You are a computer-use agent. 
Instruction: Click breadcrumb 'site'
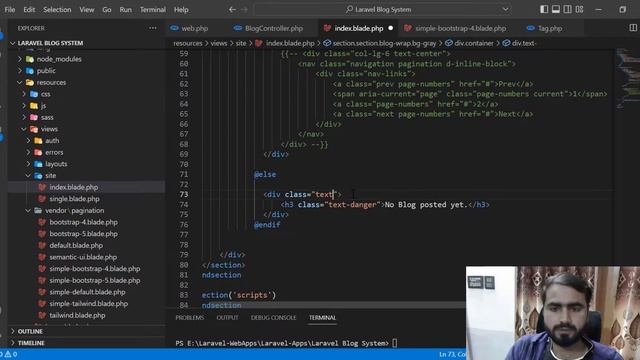tap(241, 43)
